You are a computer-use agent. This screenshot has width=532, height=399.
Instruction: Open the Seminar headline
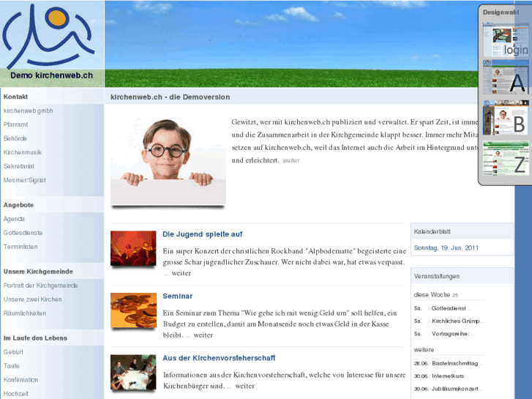[177, 296]
